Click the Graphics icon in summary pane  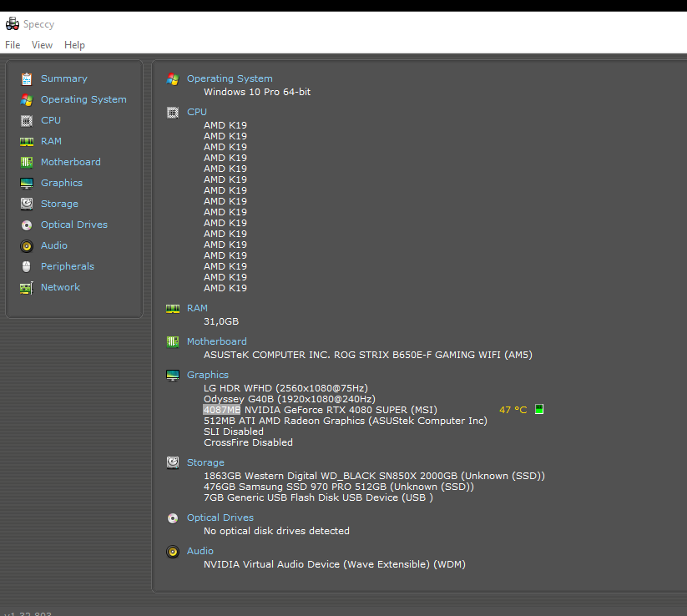click(173, 376)
